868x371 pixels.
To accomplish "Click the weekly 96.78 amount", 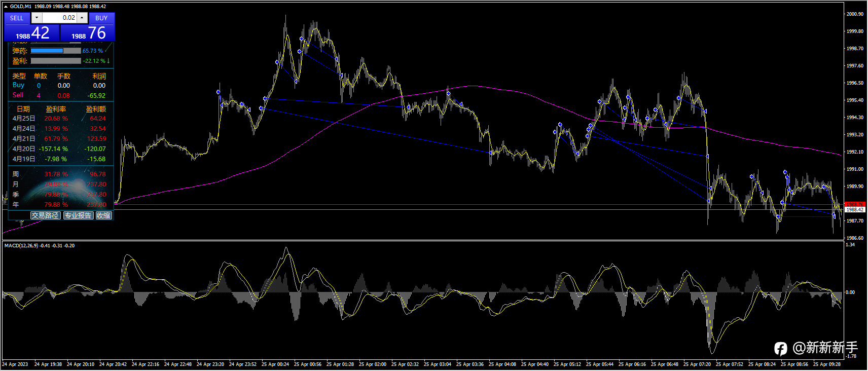I will (98, 174).
